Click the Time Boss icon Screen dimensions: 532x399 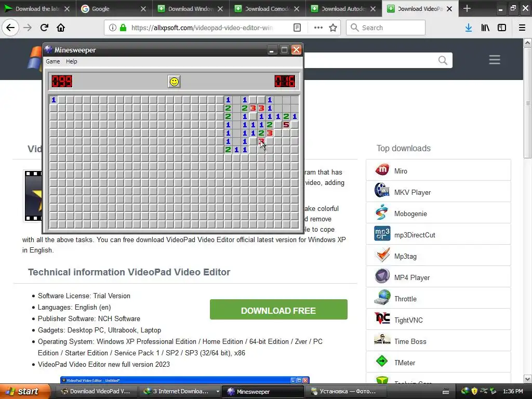[382, 339]
